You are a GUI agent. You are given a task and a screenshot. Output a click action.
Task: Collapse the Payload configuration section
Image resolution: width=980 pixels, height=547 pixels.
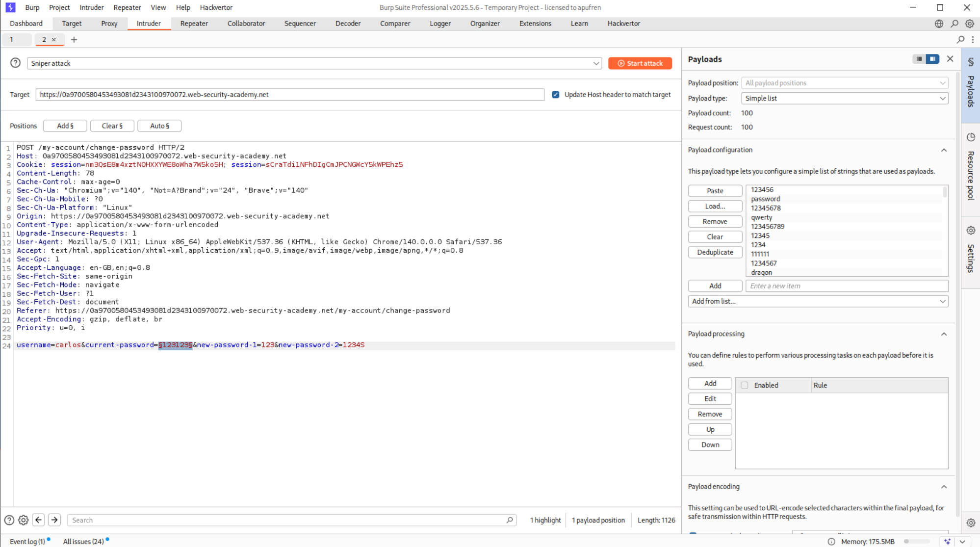944,150
